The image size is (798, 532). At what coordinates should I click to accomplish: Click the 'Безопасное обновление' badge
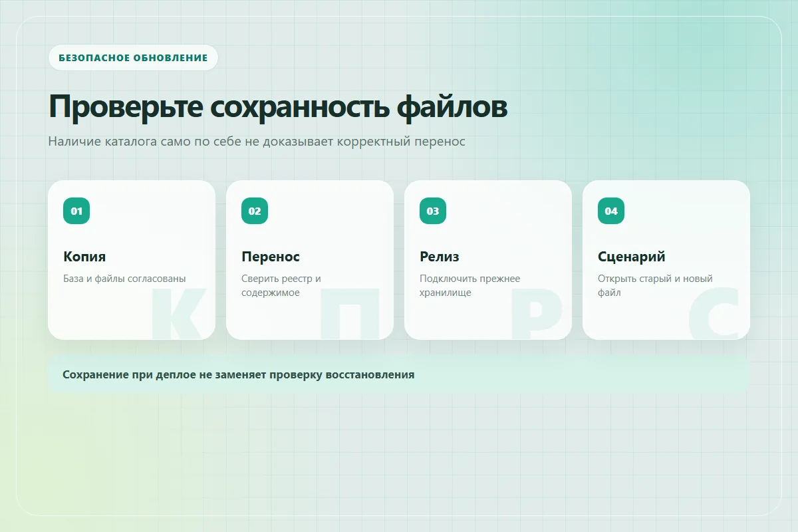click(x=133, y=58)
